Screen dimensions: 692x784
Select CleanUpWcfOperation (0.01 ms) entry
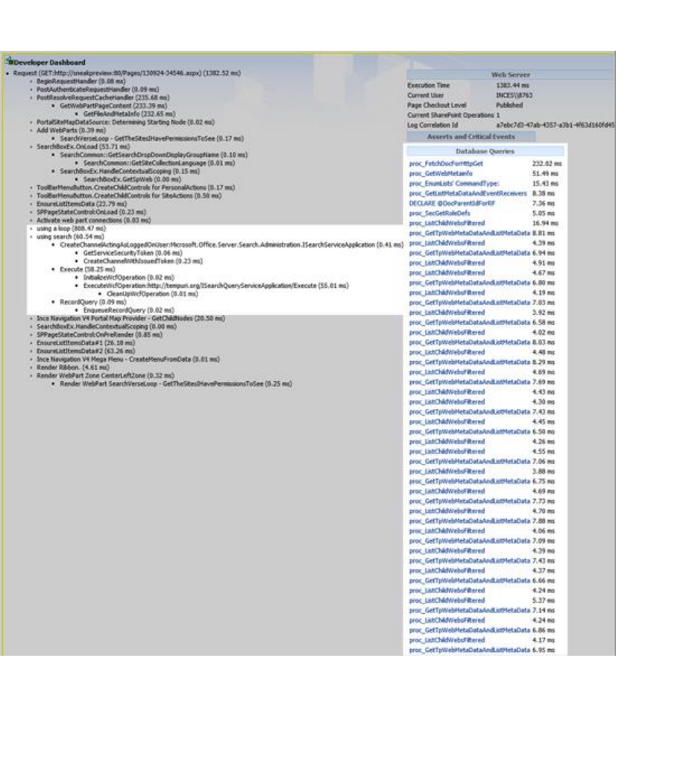(x=153, y=294)
